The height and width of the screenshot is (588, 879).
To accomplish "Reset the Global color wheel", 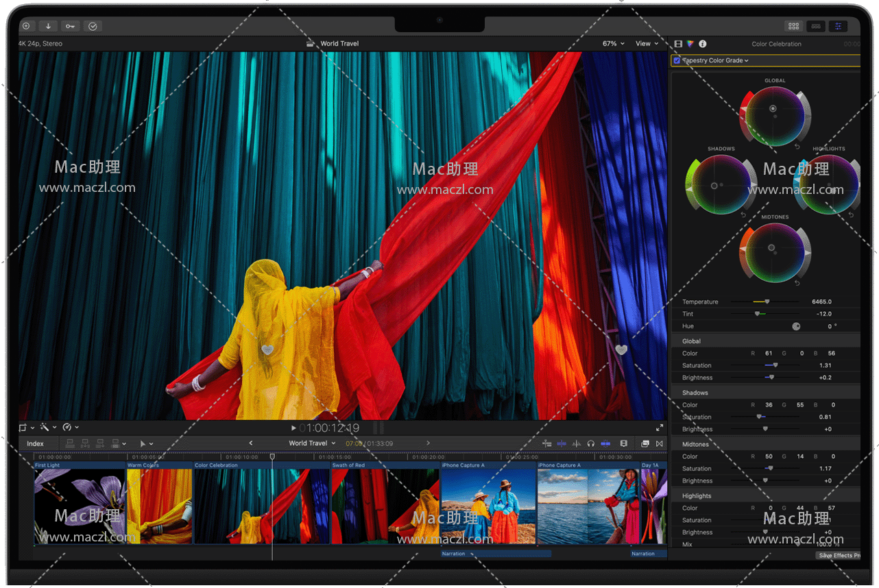I will (797, 146).
